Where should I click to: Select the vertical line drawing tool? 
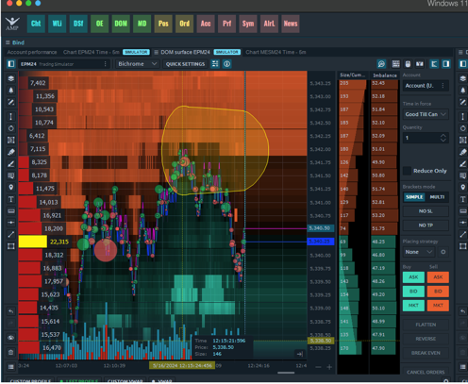pyautogui.click(x=11, y=116)
